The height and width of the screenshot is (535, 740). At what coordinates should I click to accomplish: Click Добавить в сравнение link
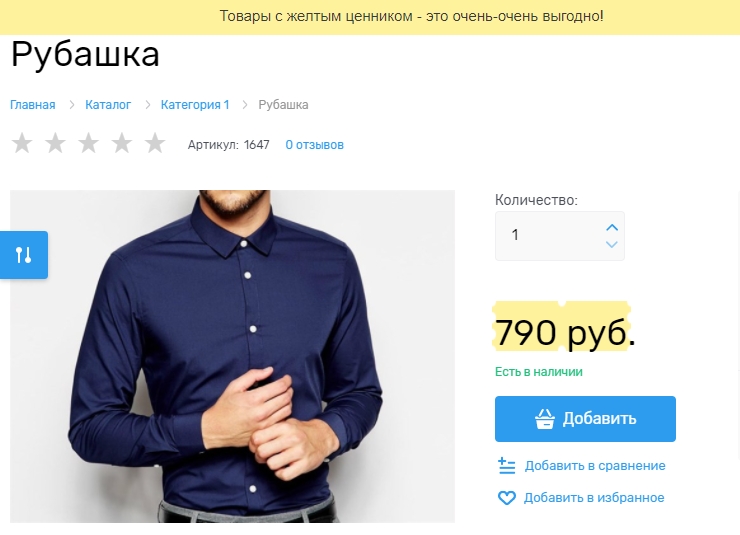point(595,466)
